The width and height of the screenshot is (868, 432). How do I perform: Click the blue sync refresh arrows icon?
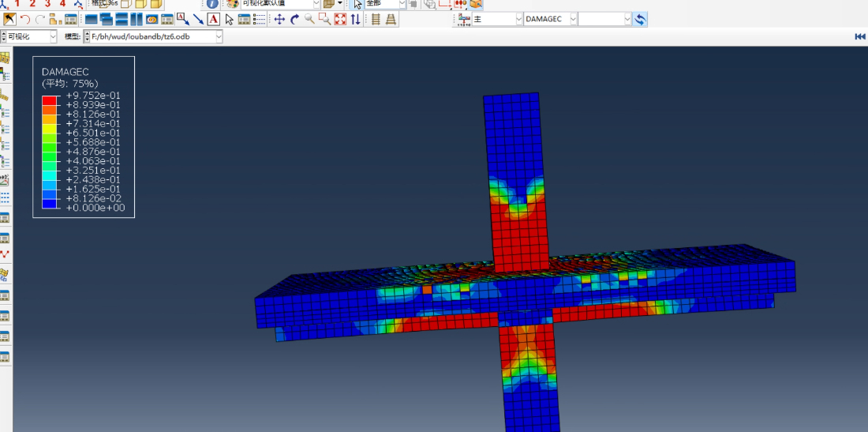[x=640, y=20]
